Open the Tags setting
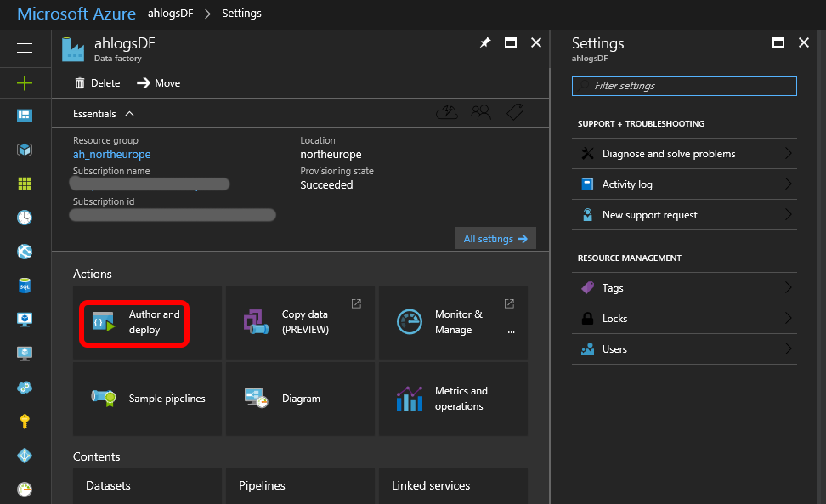This screenshot has width=826, height=504. 684,288
